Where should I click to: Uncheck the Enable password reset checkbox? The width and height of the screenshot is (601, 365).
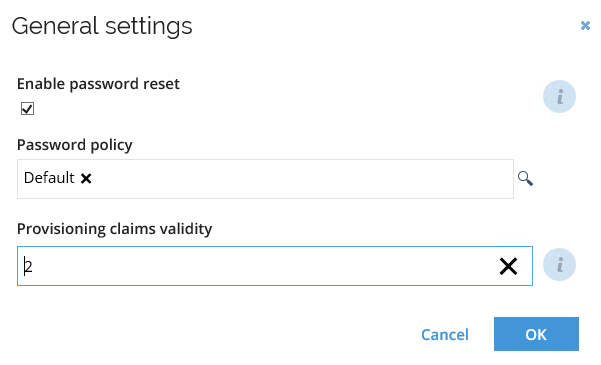pyautogui.click(x=27, y=109)
